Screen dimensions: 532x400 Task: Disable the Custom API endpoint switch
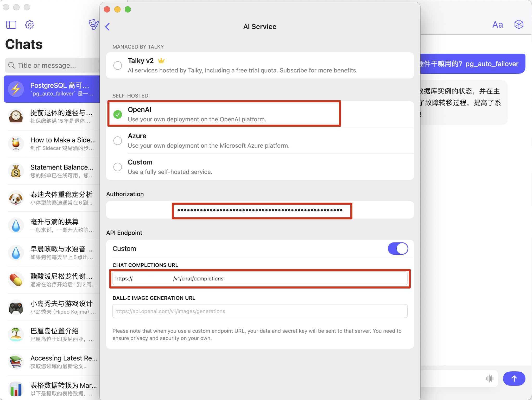[398, 248]
